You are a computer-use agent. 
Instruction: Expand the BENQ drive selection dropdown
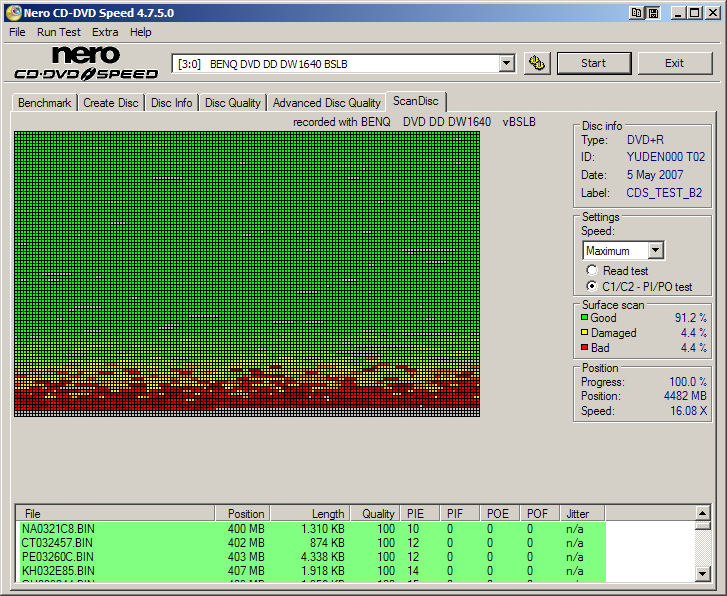pyautogui.click(x=507, y=64)
